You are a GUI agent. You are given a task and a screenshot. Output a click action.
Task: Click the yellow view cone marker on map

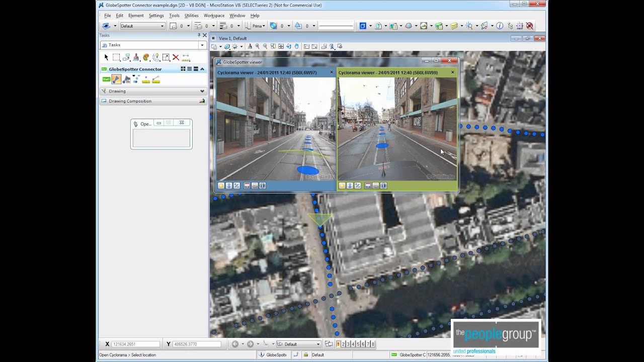pyautogui.click(x=319, y=219)
